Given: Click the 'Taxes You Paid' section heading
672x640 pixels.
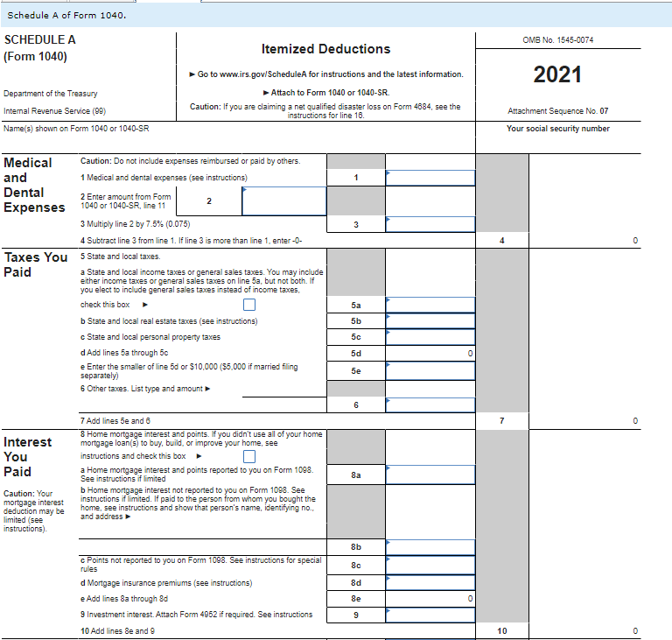Looking at the screenshot, I should 36,264.
